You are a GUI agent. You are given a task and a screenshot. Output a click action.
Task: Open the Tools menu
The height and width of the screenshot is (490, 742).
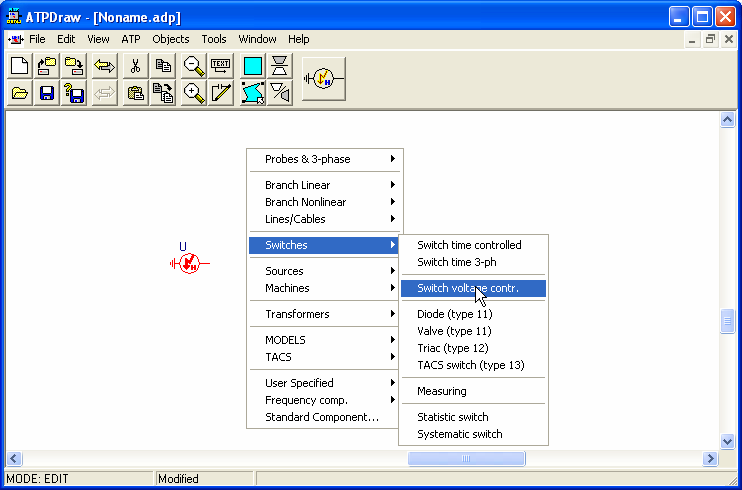[214, 39]
